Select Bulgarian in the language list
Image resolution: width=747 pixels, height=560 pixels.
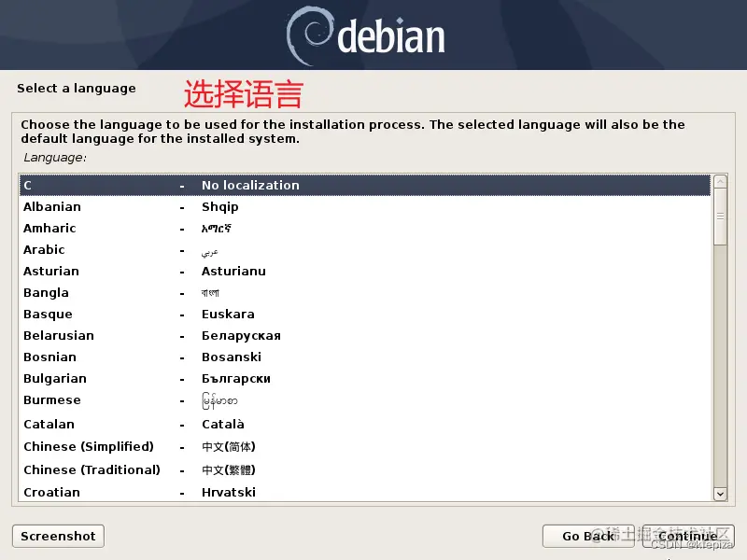pyautogui.click(x=365, y=378)
